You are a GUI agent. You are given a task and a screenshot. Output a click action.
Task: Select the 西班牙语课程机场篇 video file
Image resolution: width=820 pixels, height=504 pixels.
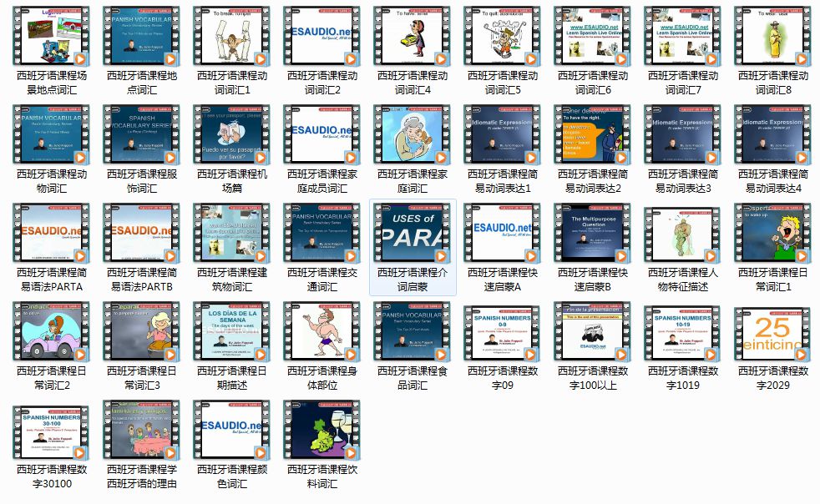pyautogui.click(x=232, y=136)
